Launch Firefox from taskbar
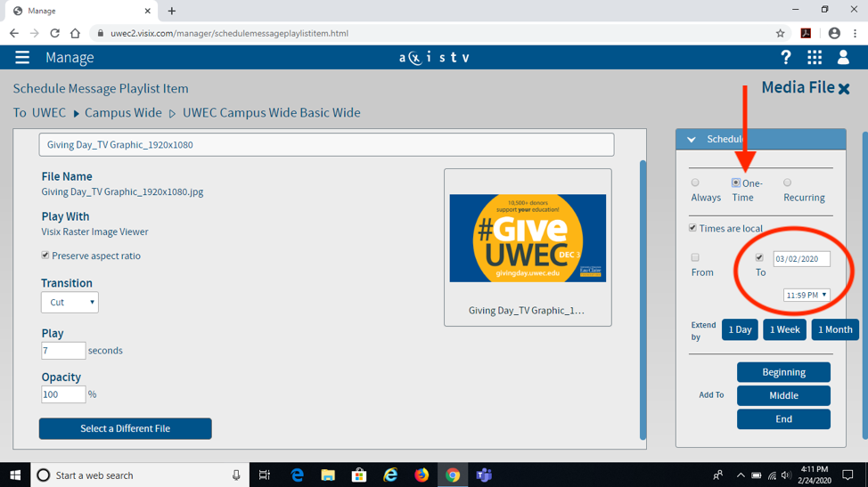Screen dimensions: 868x487 click(422, 475)
